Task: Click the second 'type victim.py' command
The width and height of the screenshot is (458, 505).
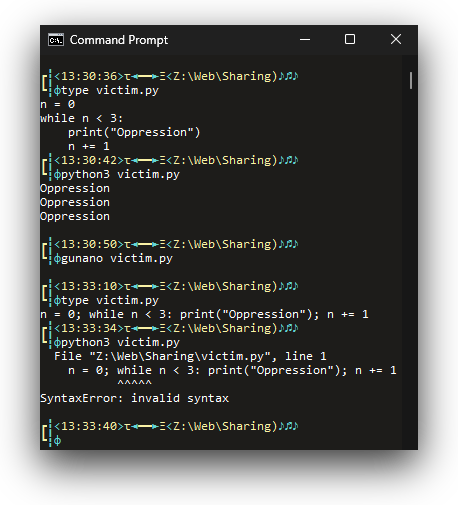Action: pos(110,300)
